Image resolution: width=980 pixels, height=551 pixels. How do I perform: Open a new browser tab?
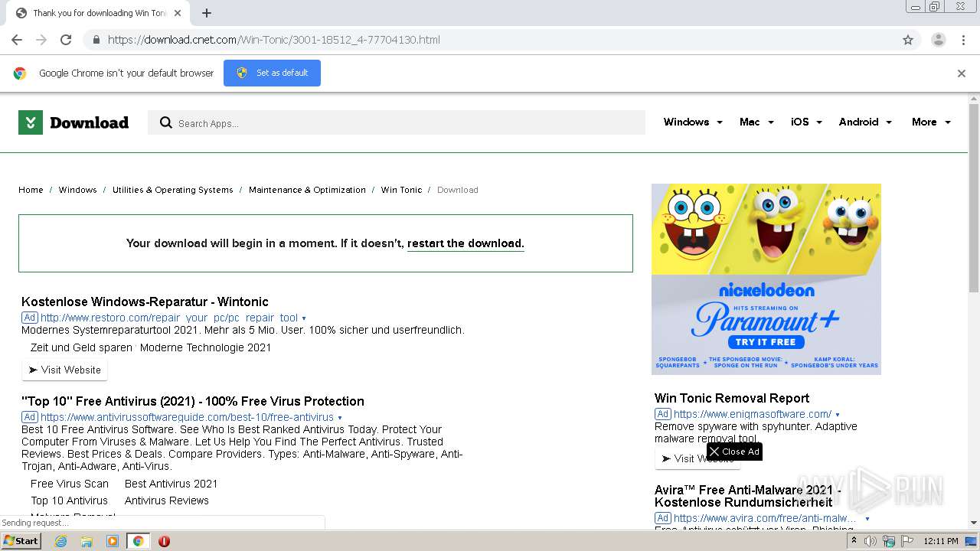[x=207, y=13]
